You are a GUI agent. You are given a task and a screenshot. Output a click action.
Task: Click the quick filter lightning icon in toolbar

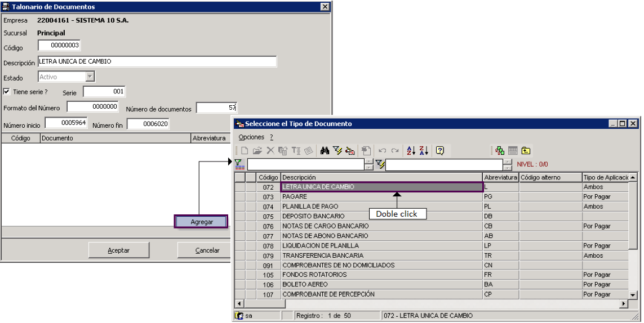tap(337, 151)
